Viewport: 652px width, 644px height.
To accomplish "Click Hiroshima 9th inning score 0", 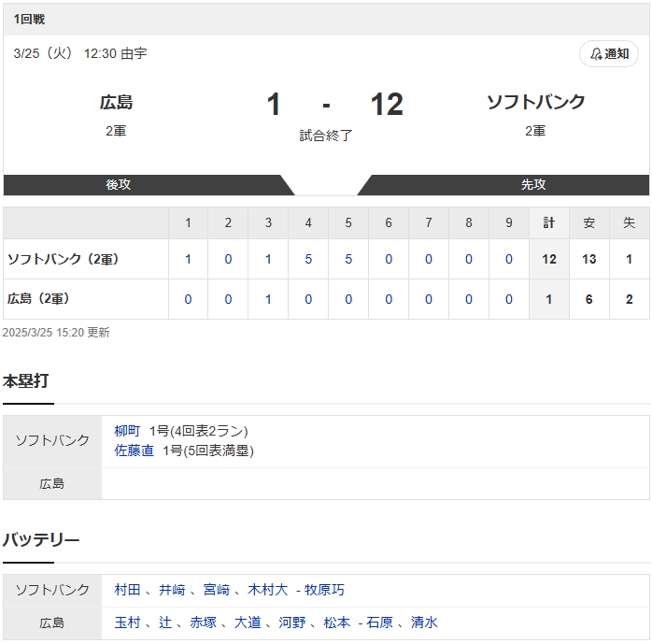I will (x=508, y=299).
